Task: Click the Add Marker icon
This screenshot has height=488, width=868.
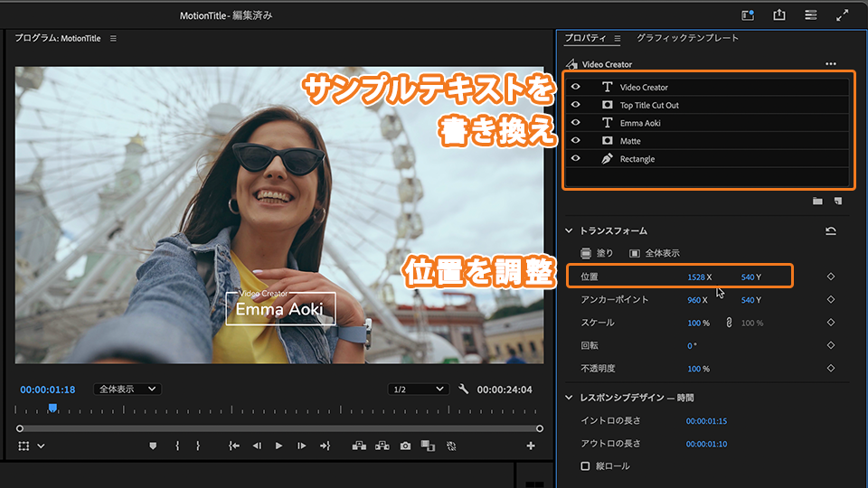Action: pos(153,446)
